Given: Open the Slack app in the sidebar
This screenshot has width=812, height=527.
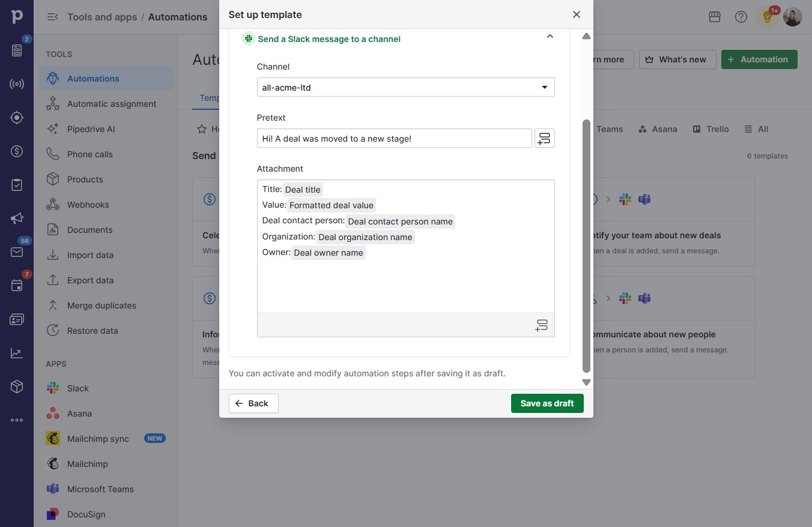Looking at the screenshot, I should tap(106, 388).
